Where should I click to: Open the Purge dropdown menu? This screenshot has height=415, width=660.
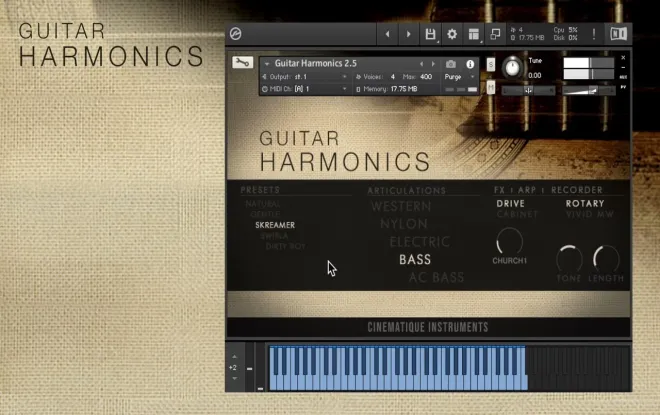point(460,77)
